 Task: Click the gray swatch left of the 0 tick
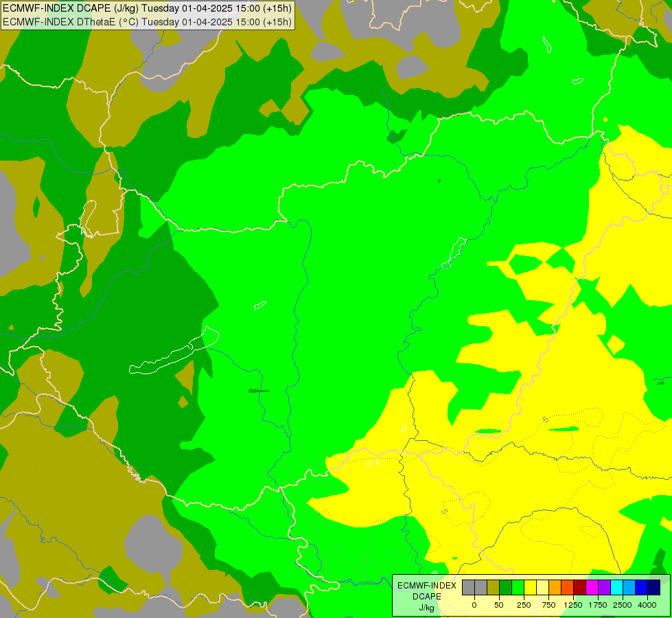[468, 588]
